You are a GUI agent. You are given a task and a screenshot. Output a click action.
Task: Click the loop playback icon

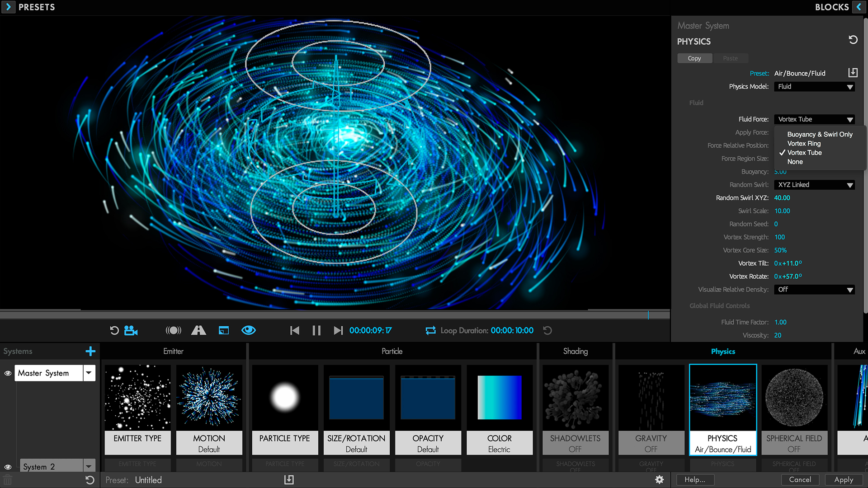[x=430, y=331]
